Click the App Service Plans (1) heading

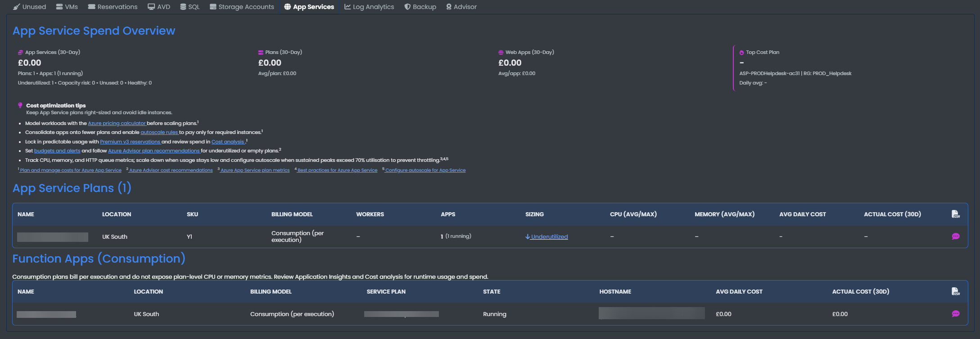pos(72,187)
